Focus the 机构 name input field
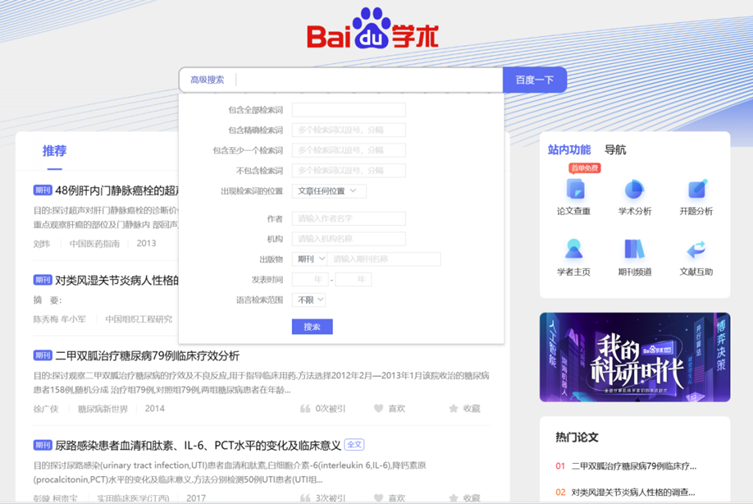 point(349,239)
